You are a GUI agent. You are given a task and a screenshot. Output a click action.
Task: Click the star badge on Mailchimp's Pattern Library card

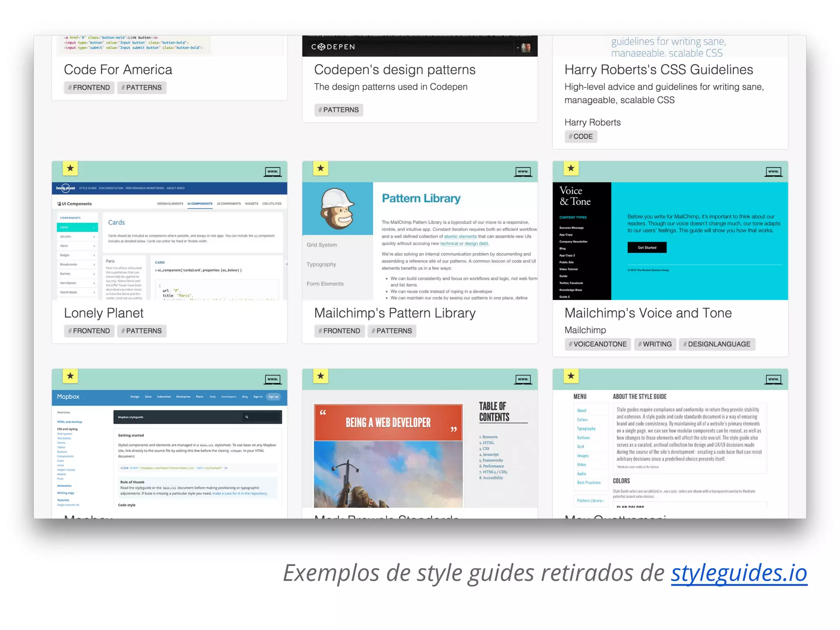click(320, 168)
